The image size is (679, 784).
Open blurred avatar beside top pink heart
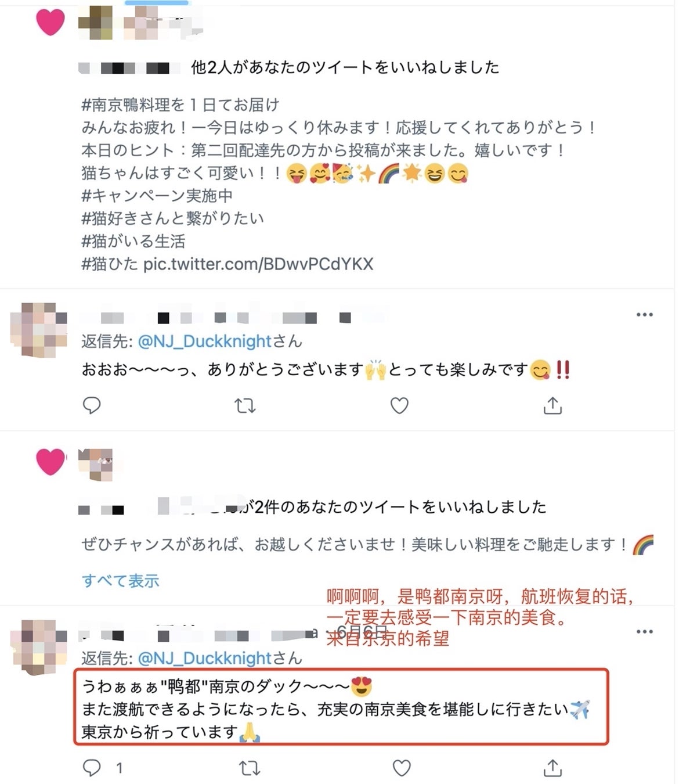coord(96,22)
